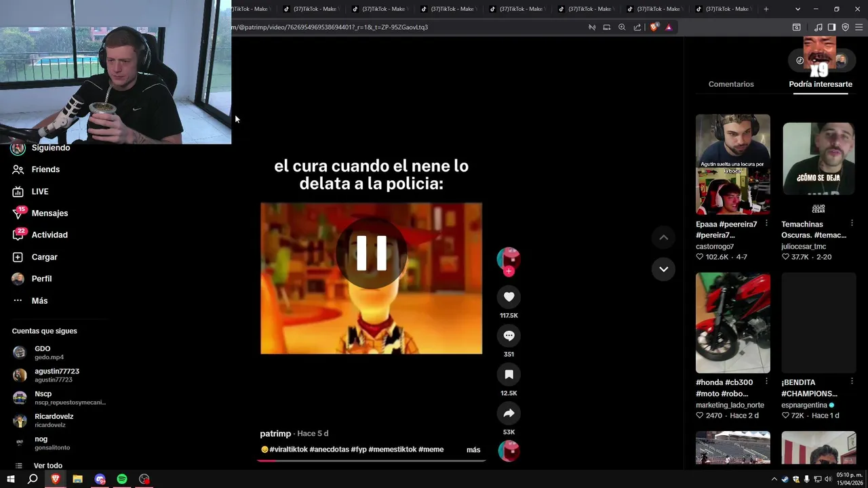Save the video with the bookmark icon
The image size is (868, 488).
pos(509,374)
